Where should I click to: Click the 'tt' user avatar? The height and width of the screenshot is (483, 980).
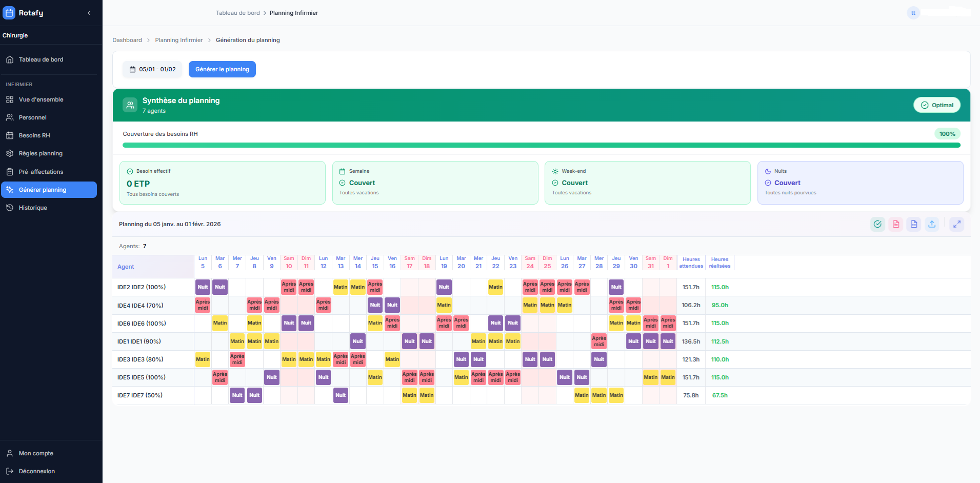[913, 13]
